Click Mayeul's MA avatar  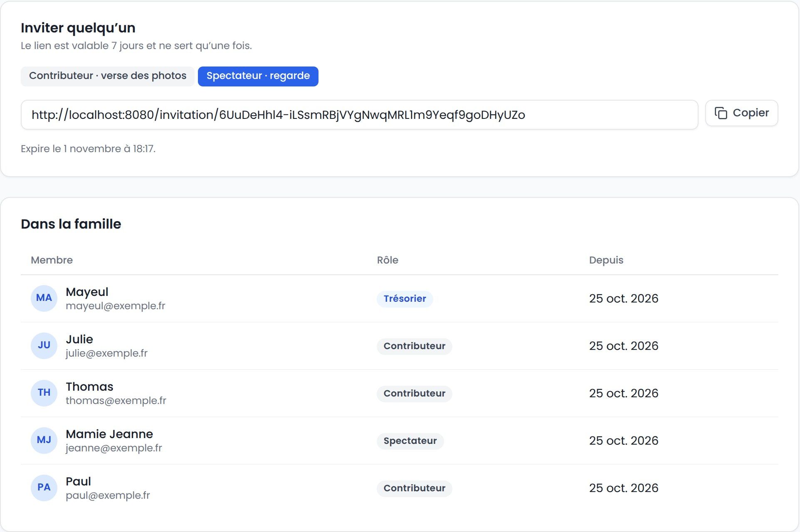44,298
